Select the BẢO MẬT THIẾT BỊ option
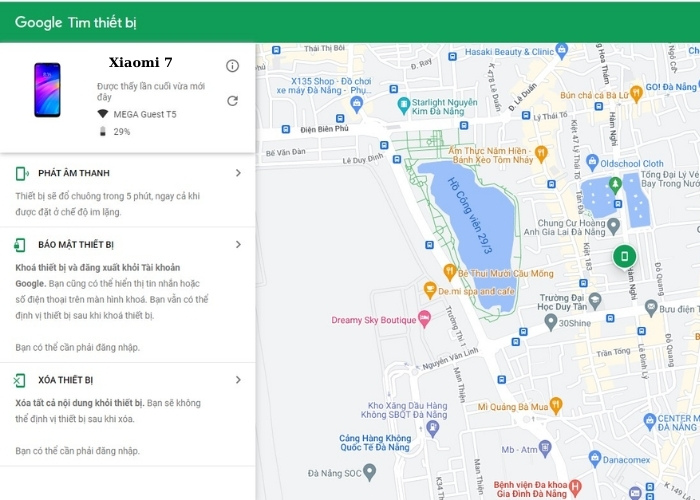The image size is (700, 500). click(75, 245)
